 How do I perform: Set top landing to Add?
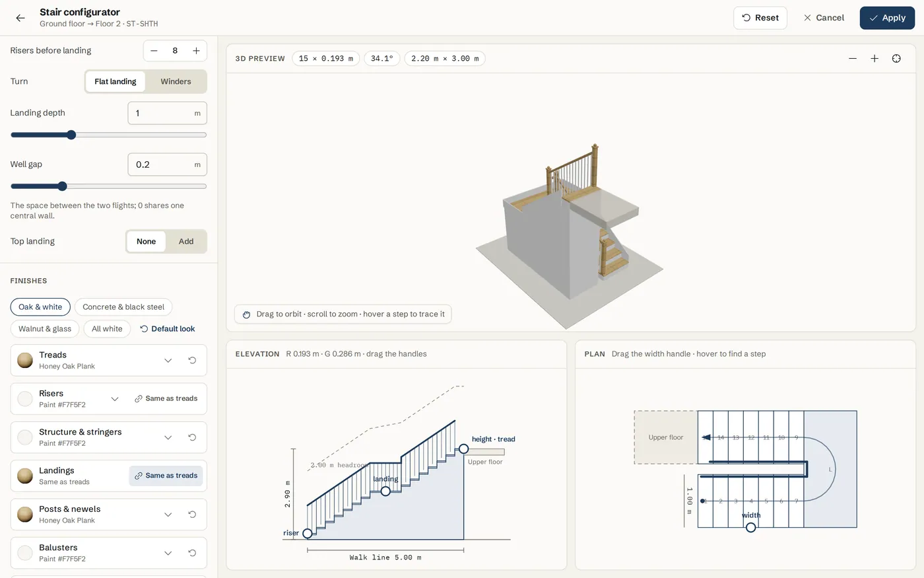tap(186, 241)
